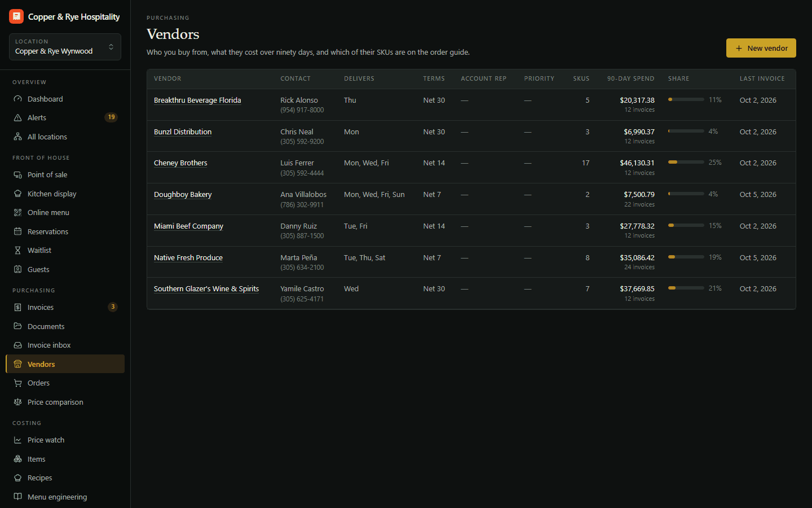This screenshot has width=812, height=508.
Task: Open the Cheney Brothers vendor link
Action: (180, 163)
